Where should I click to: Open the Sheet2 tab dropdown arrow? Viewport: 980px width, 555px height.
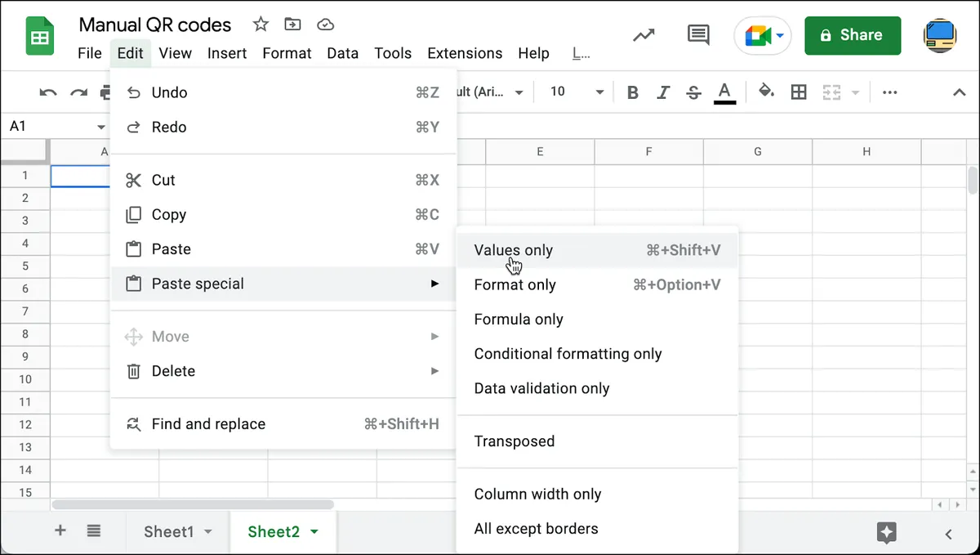pos(314,531)
